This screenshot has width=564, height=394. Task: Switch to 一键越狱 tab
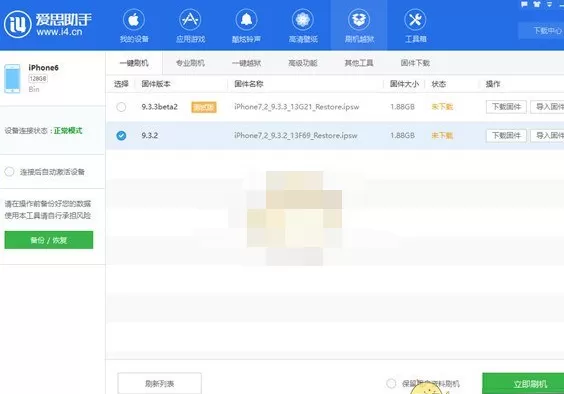coord(246,63)
